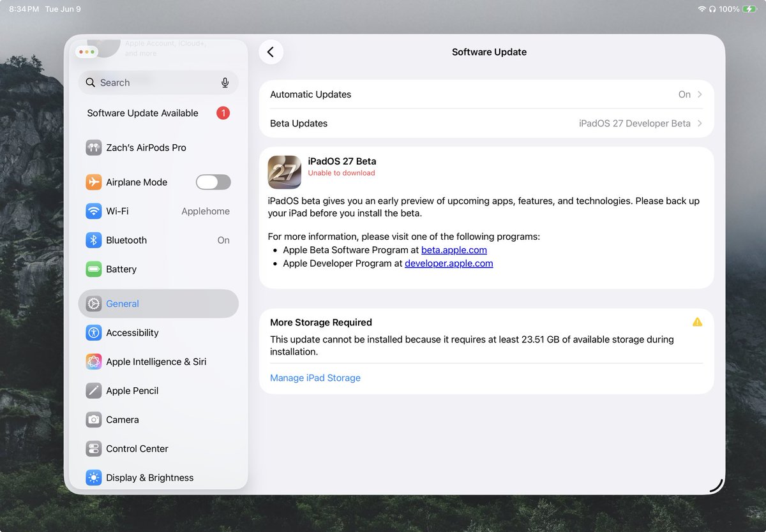Tap the Airplane Mode orange icon
The width and height of the screenshot is (766, 532).
coord(94,182)
